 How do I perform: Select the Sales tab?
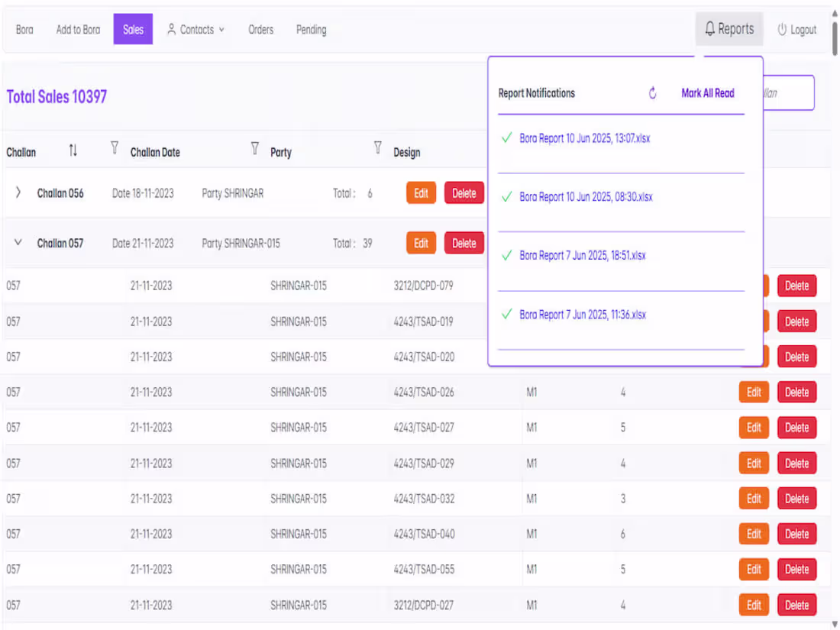133,29
